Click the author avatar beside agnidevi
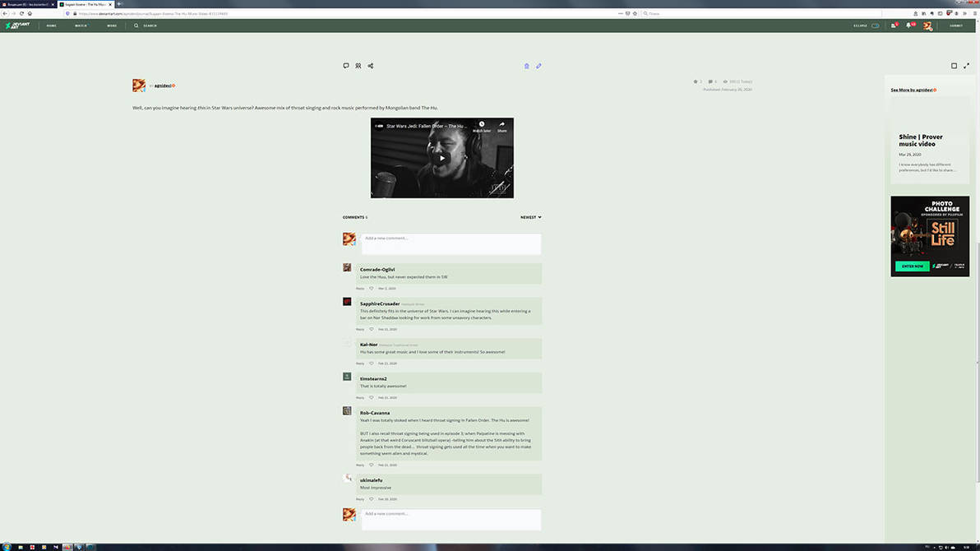Image resolution: width=980 pixels, height=551 pixels. [139, 86]
